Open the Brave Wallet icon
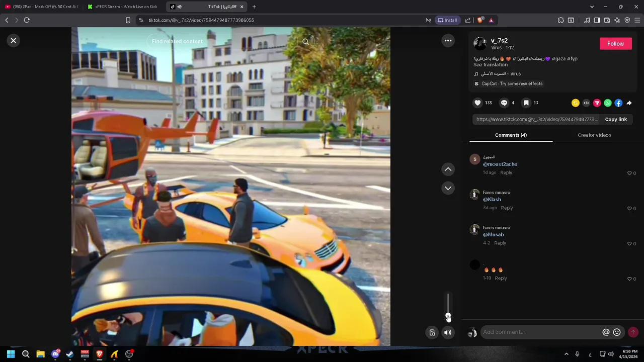 click(607, 20)
